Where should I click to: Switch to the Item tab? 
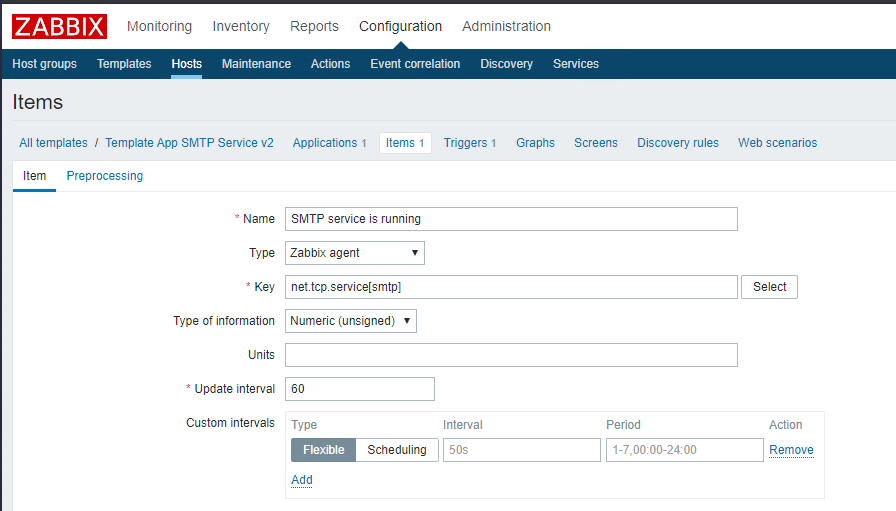pyautogui.click(x=34, y=176)
